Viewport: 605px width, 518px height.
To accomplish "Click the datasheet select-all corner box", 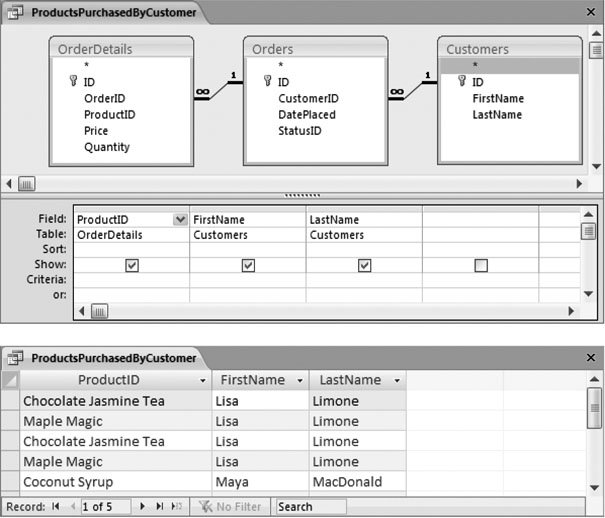I will [x=10, y=380].
